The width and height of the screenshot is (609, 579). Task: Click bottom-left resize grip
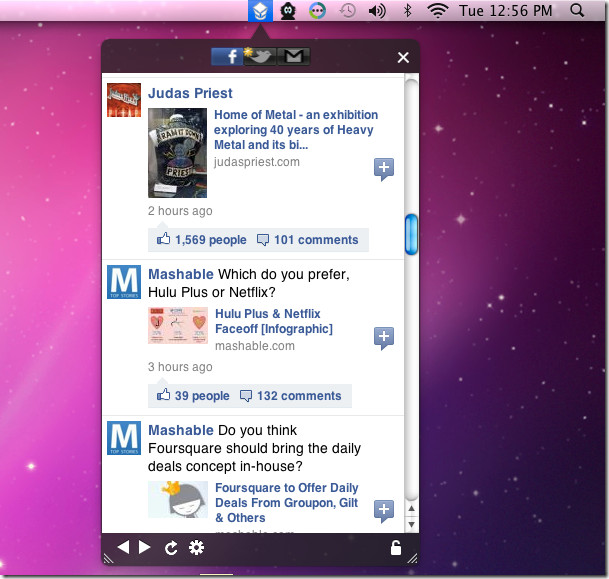click(108, 558)
